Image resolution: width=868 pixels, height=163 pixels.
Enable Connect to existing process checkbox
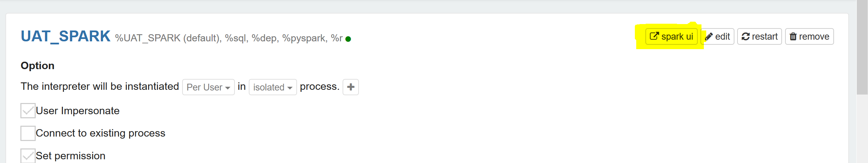[28, 133]
